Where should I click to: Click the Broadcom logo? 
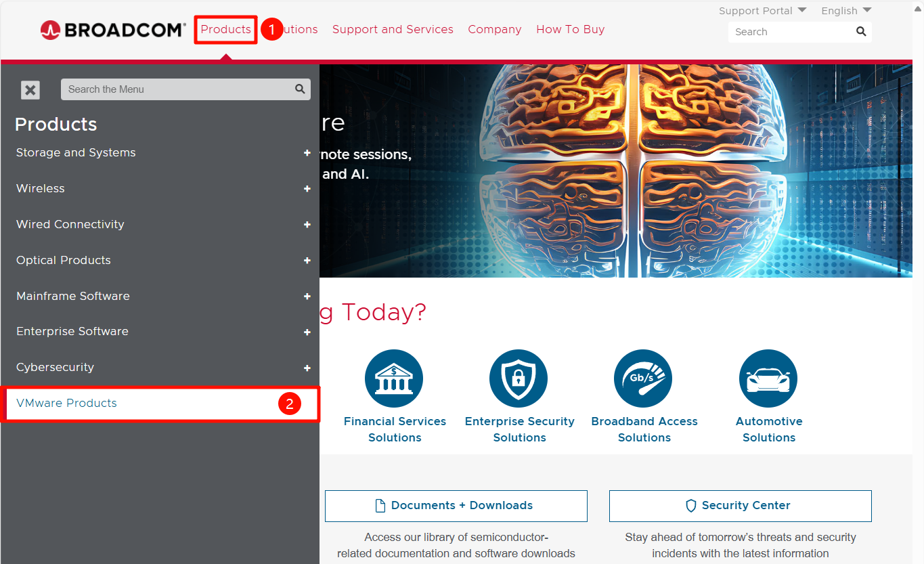pyautogui.click(x=112, y=30)
